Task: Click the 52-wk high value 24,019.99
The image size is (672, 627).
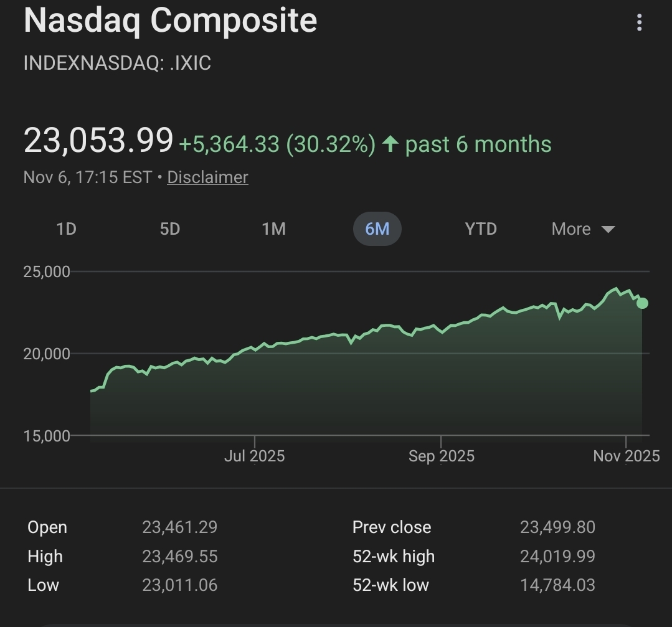Action: (557, 556)
